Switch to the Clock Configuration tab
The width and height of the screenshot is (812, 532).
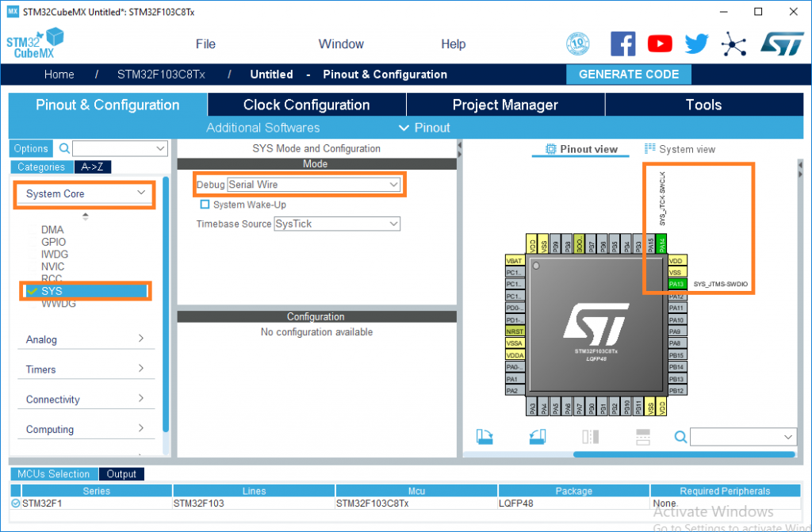pos(307,105)
